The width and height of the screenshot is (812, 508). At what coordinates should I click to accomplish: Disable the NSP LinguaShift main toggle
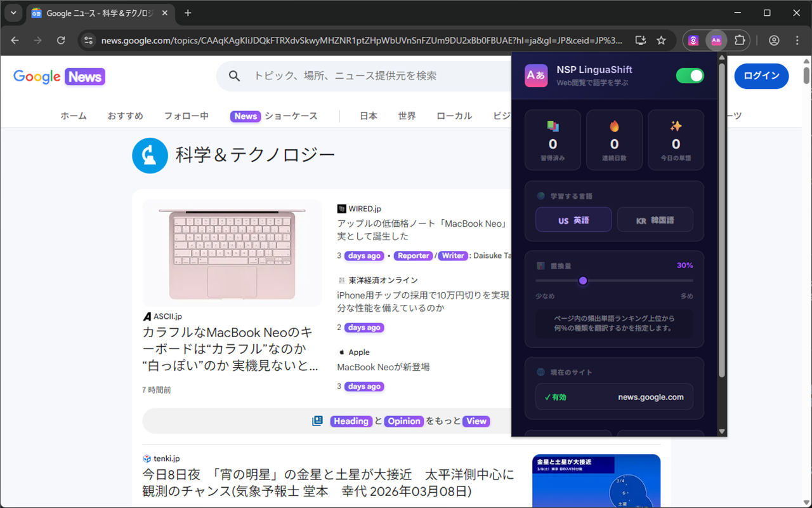point(690,76)
